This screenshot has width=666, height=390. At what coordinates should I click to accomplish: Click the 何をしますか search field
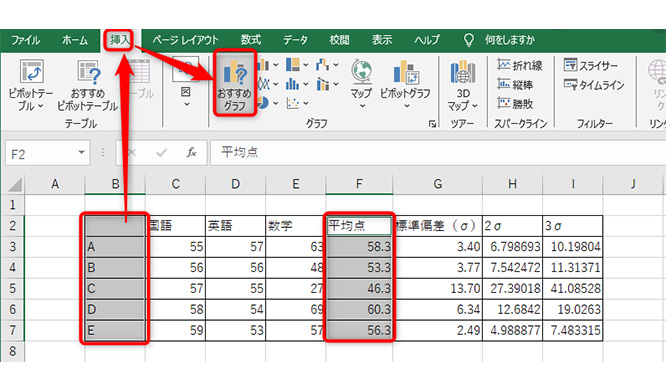(x=510, y=40)
